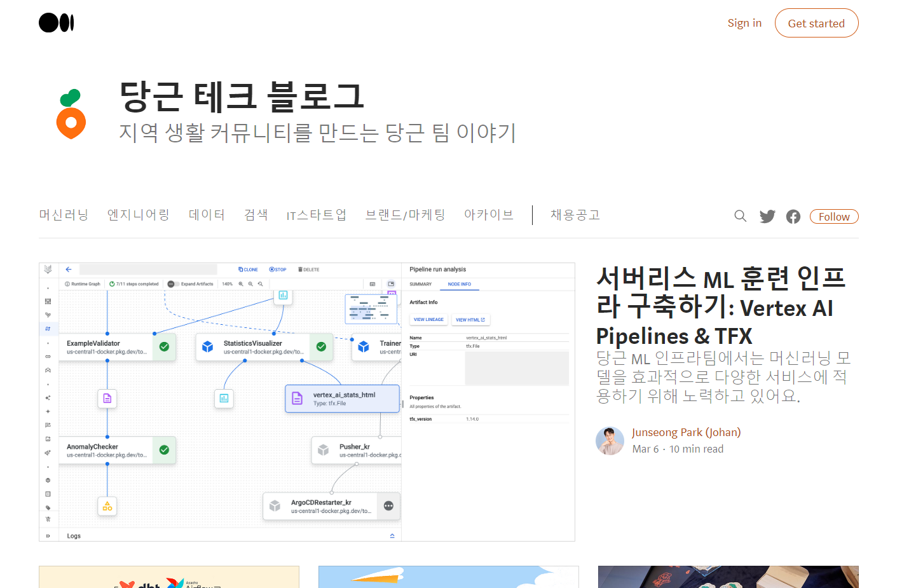This screenshot has width=916, height=588.
Task: Visit the blog's Facebook page icon
Action: tap(793, 217)
